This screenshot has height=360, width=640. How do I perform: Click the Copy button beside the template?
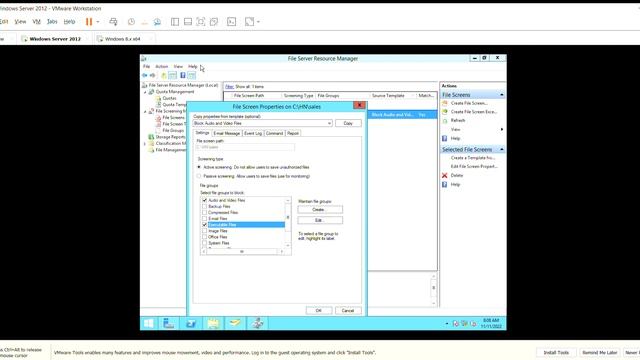348,123
